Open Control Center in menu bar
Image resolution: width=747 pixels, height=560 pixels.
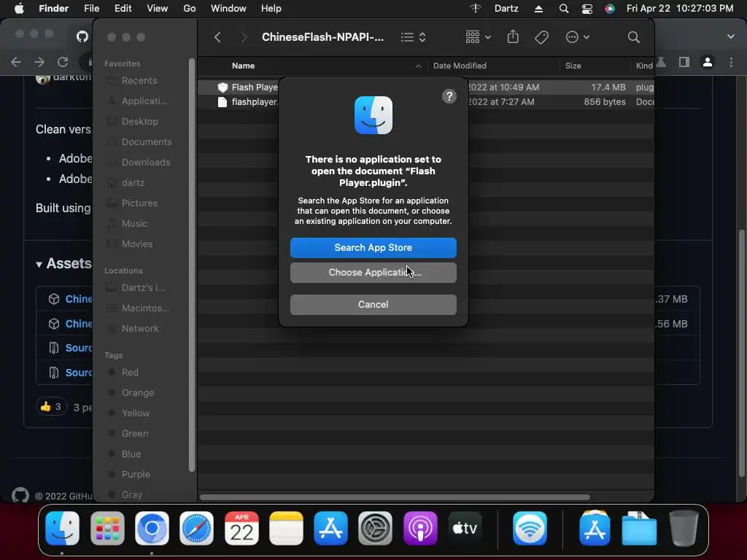587,9
